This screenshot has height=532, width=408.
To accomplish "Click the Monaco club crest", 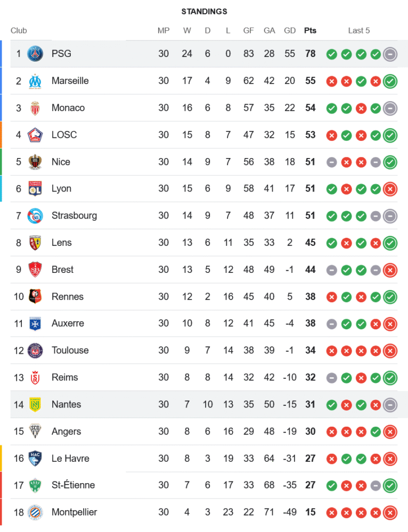I will [35, 108].
